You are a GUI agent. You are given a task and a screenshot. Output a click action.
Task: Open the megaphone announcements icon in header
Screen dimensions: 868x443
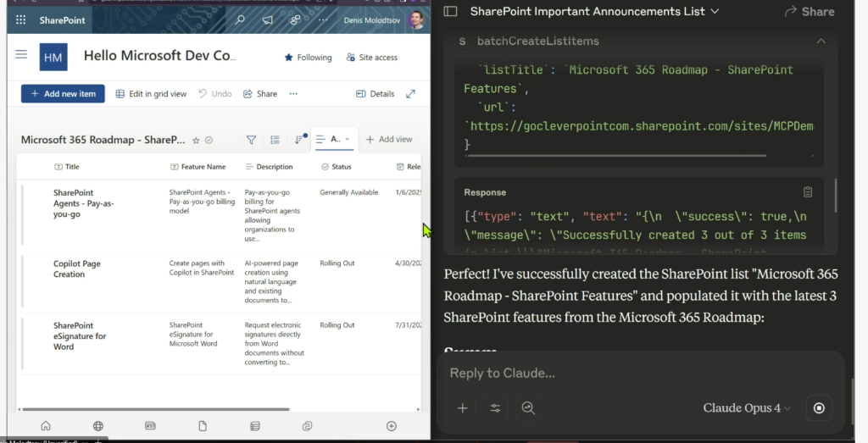[x=267, y=20]
